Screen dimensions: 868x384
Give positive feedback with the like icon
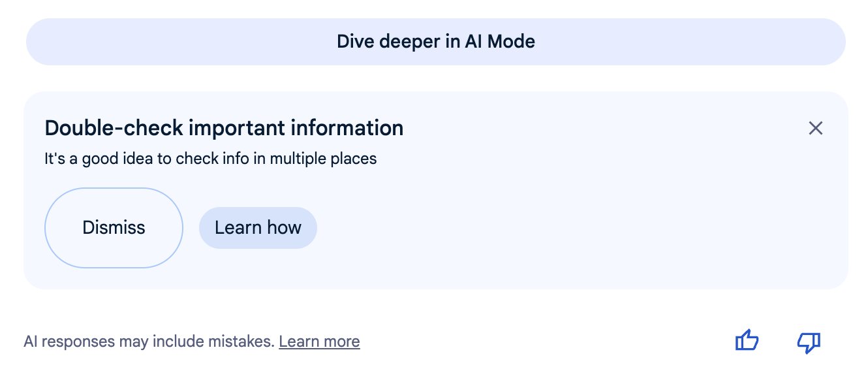click(747, 341)
